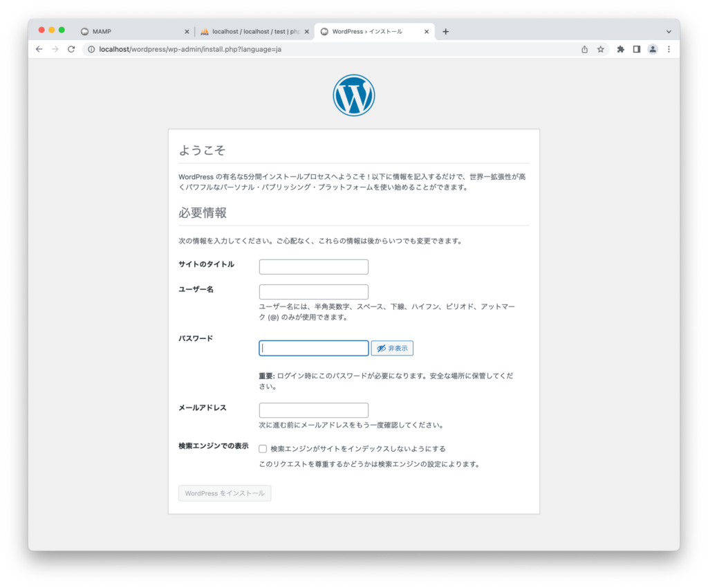Bookmark page using the star icon
Image resolution: width=708 pixels, height=588 pixels.
coord(601,49)
